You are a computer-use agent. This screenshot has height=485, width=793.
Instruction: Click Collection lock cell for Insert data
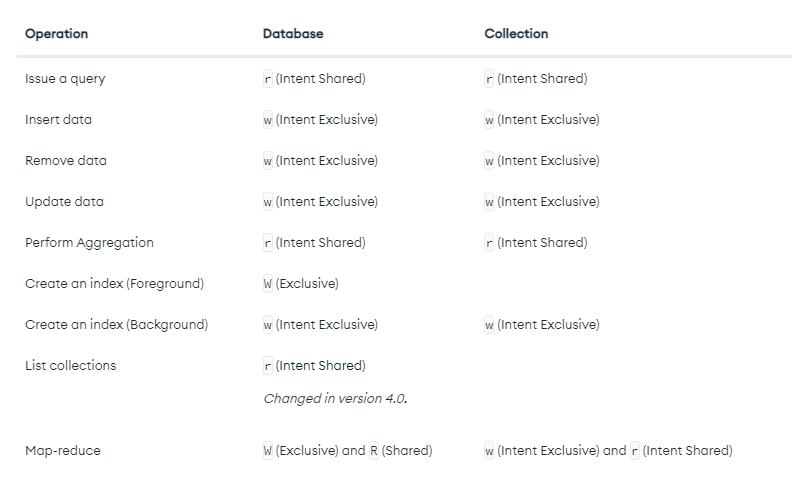542,120
